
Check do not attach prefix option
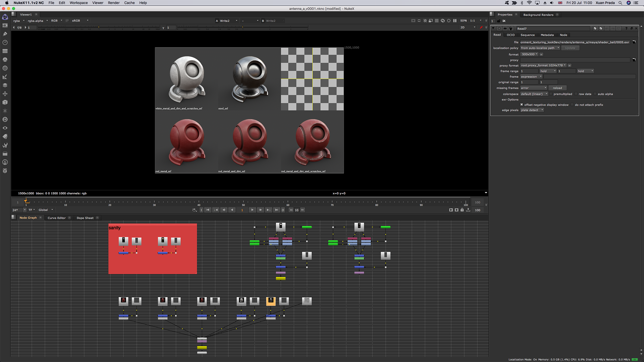tap(572, 105)
